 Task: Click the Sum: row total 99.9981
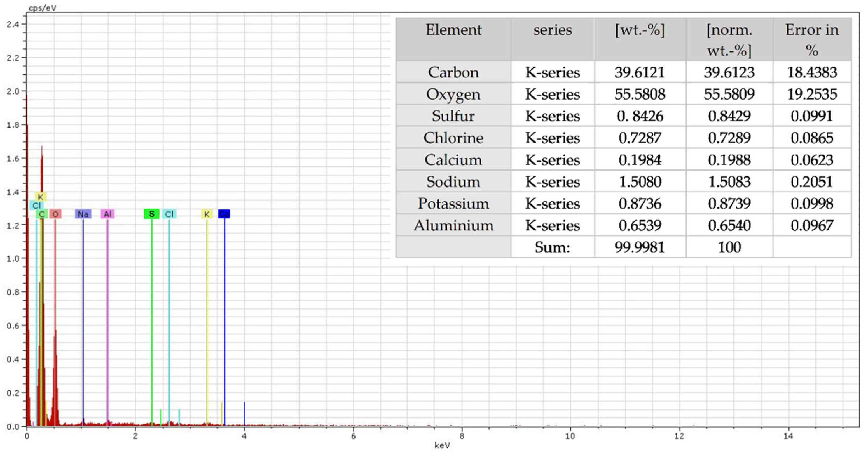pos(640,247)
